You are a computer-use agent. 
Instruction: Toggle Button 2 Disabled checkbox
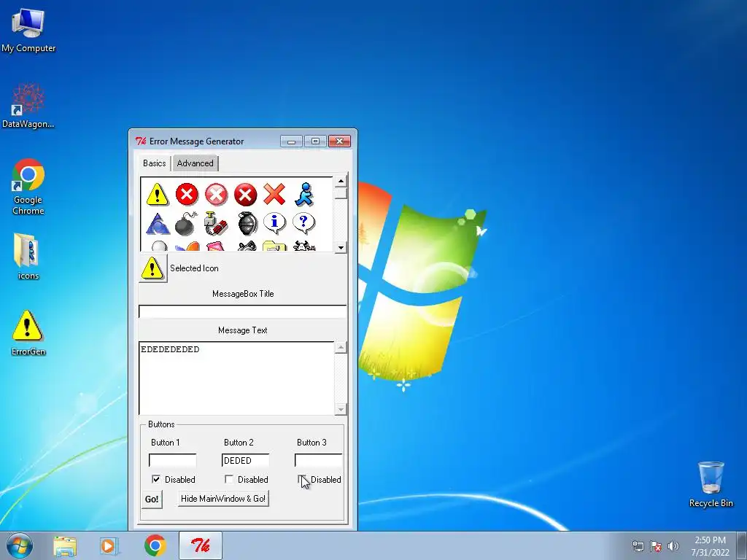228,479
